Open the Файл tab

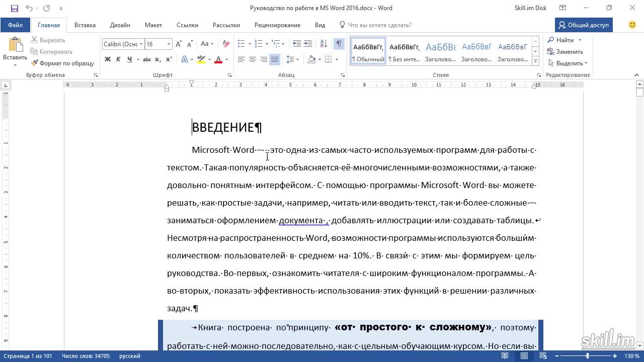(15, 25)
